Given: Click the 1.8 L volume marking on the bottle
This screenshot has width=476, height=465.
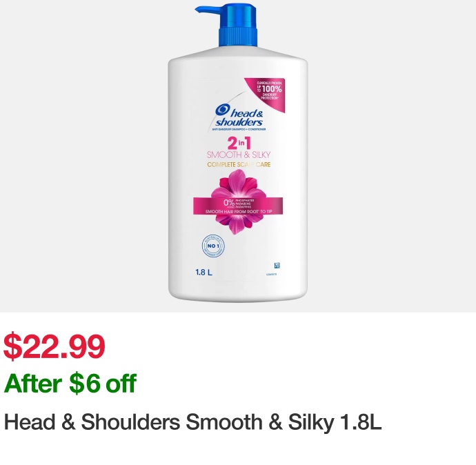Looking at the screenshot, I should 204,273.
